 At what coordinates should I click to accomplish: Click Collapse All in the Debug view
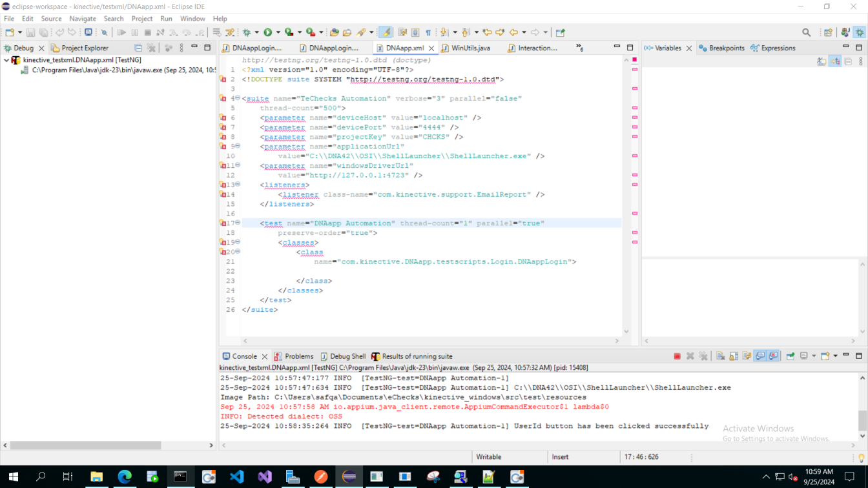(138, 48)
